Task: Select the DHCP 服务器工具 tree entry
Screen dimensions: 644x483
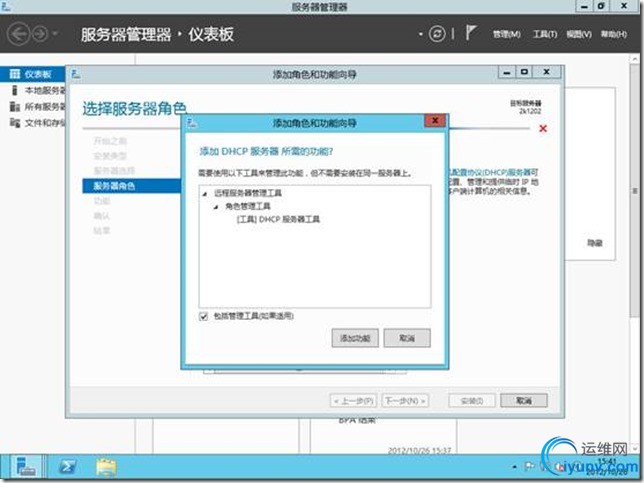Action: [x=278, y=219]
